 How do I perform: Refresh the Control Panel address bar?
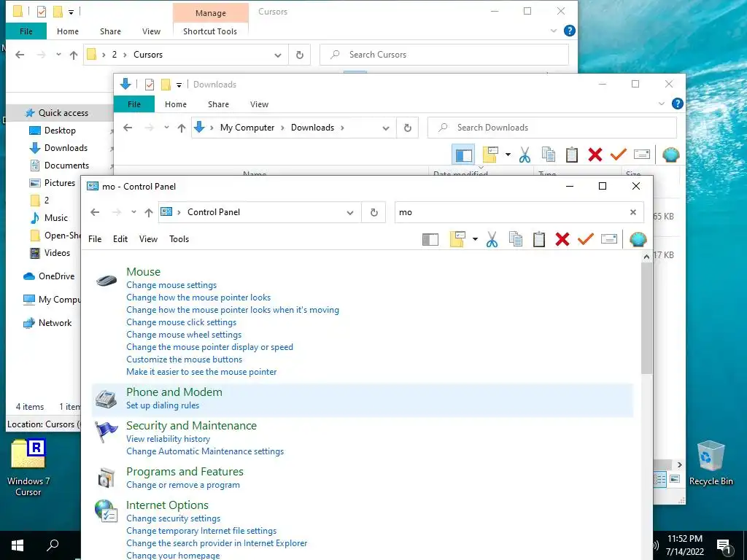click(374, 212)
